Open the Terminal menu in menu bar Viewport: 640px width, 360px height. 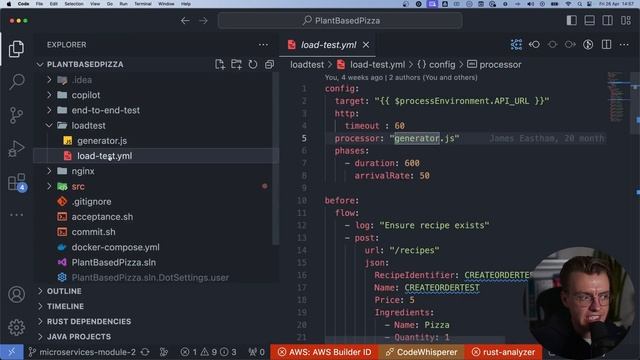click(142, 4)
